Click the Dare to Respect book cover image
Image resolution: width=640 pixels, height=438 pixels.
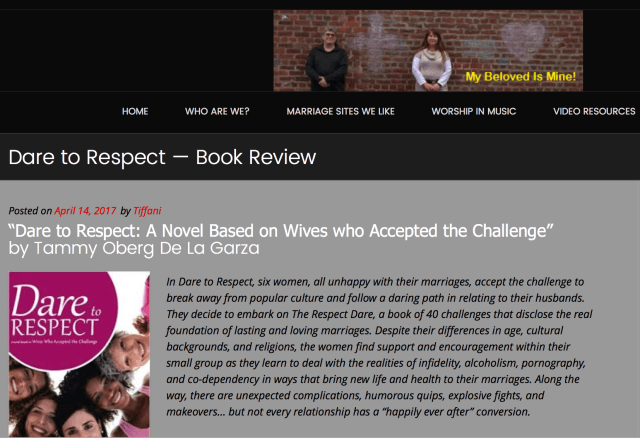point(79,354)
